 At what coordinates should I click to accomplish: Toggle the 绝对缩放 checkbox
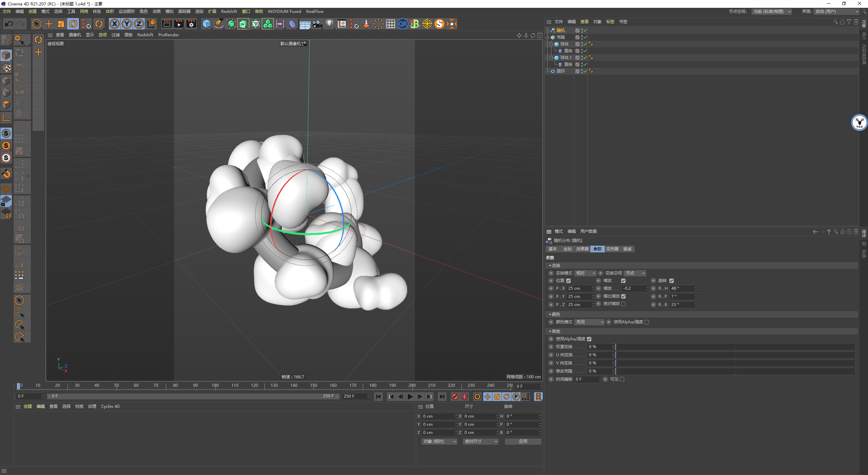[x=624, y=304]
